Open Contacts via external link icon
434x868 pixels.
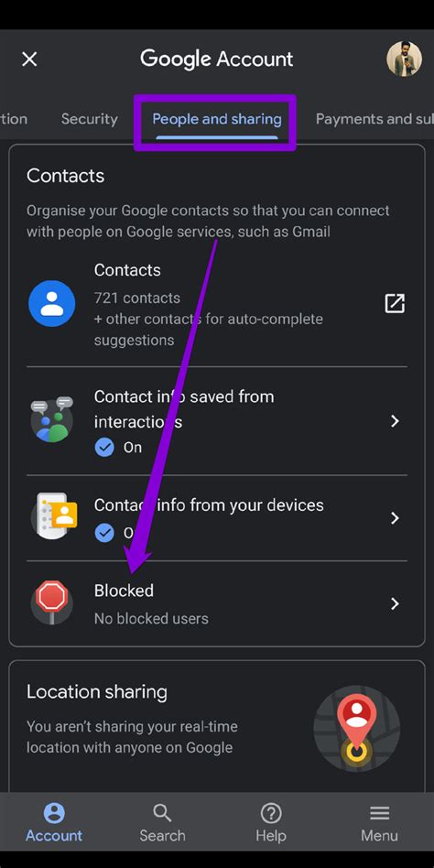pos(395,303)
